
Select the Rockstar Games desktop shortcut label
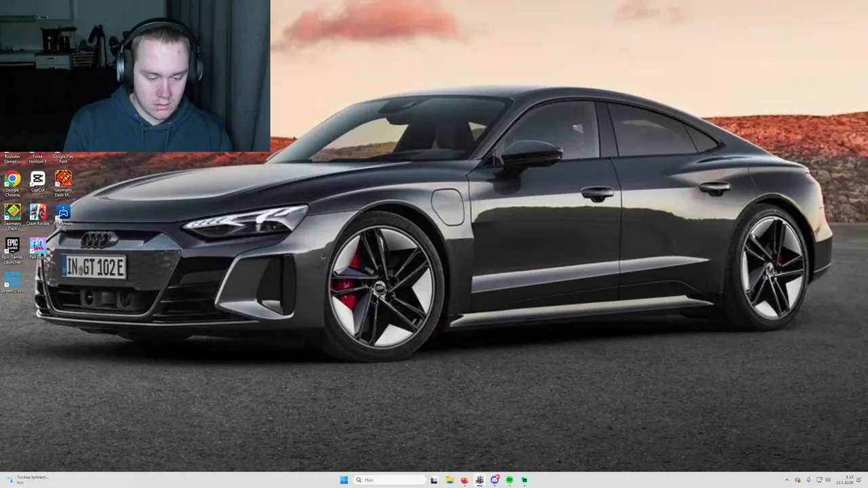coord(12,159)
